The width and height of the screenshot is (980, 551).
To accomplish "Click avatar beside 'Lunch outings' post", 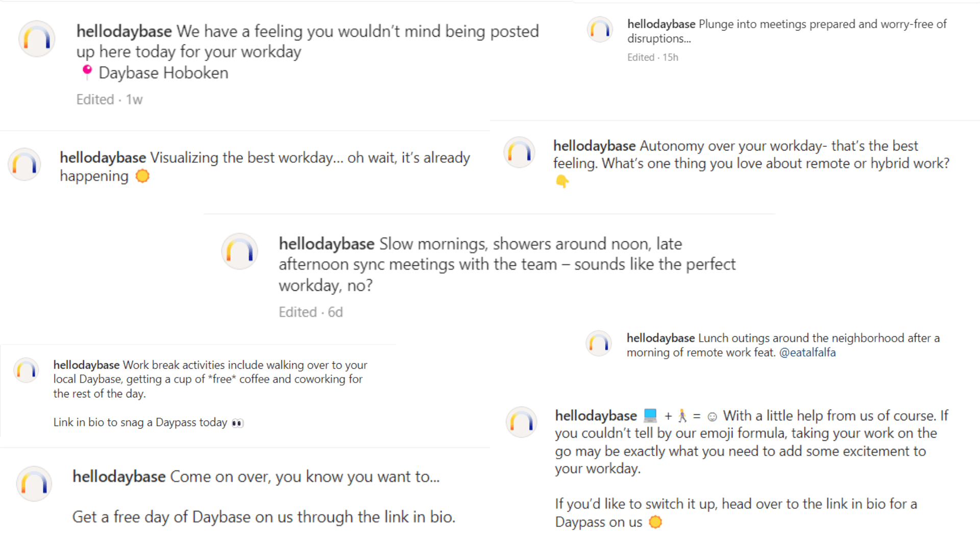I will tap(599, 343).
